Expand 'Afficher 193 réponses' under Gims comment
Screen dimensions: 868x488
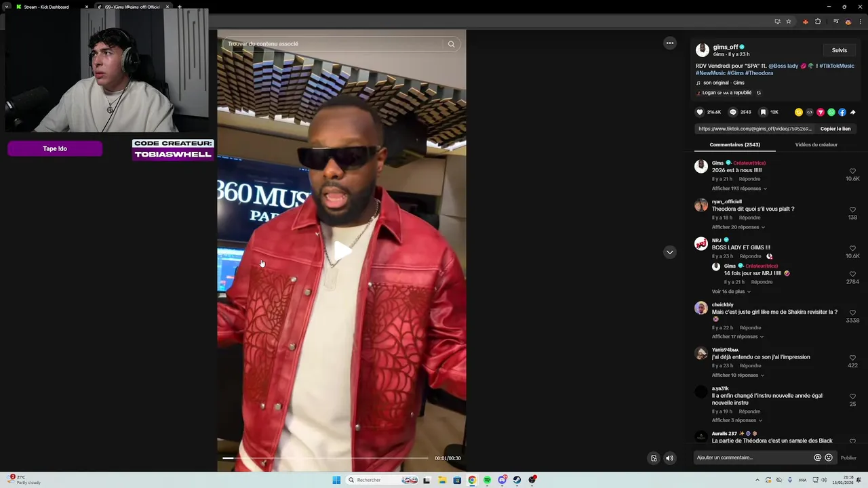(x=739, y=188)
